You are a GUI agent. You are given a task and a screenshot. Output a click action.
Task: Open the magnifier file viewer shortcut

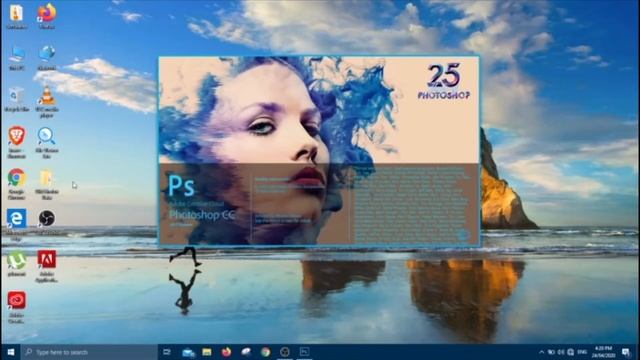tap(47, 142)
